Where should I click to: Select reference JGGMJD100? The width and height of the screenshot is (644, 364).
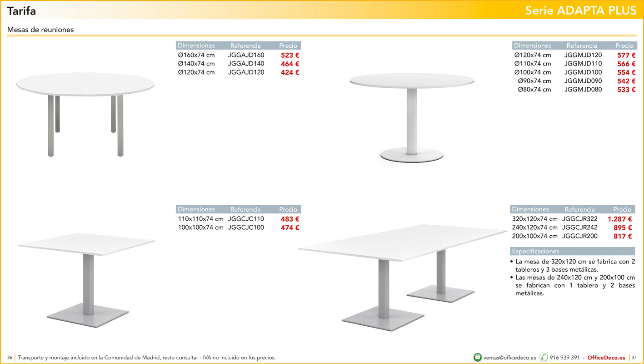tap(583, 72)
